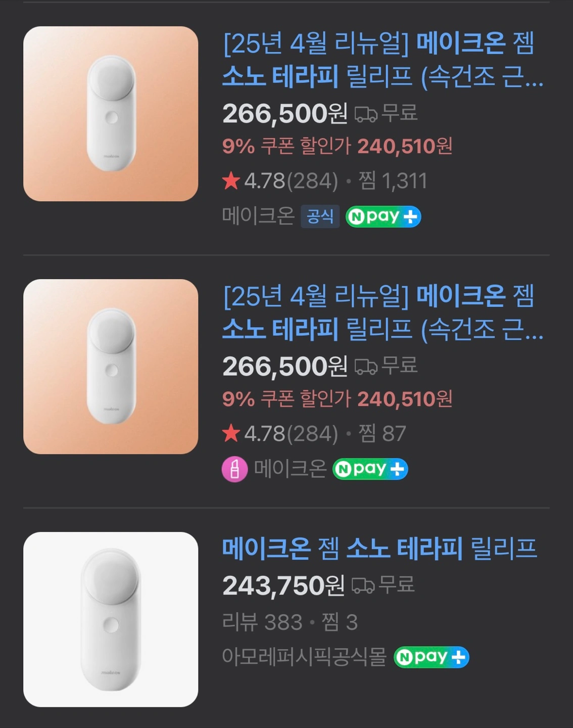Click 9% coupon discount price on first listing
This screenshot has width=573, height=728.
(x=337, y=147)
